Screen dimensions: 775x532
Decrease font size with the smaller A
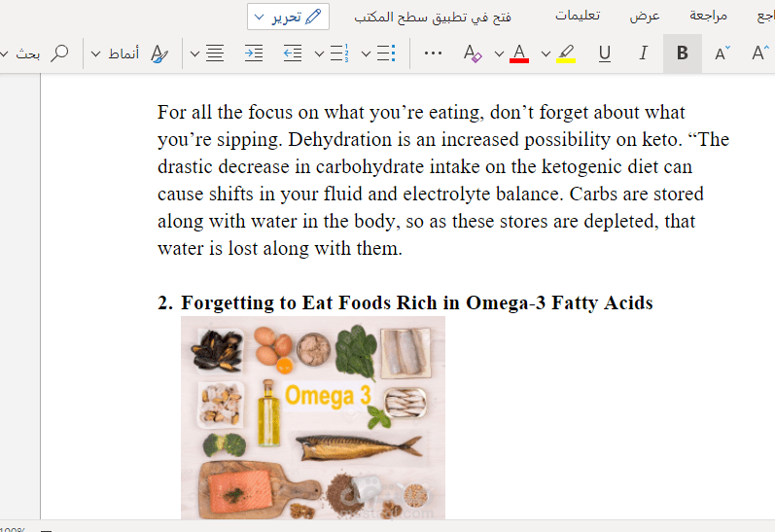pyautogui.click(x=722, y=53)
